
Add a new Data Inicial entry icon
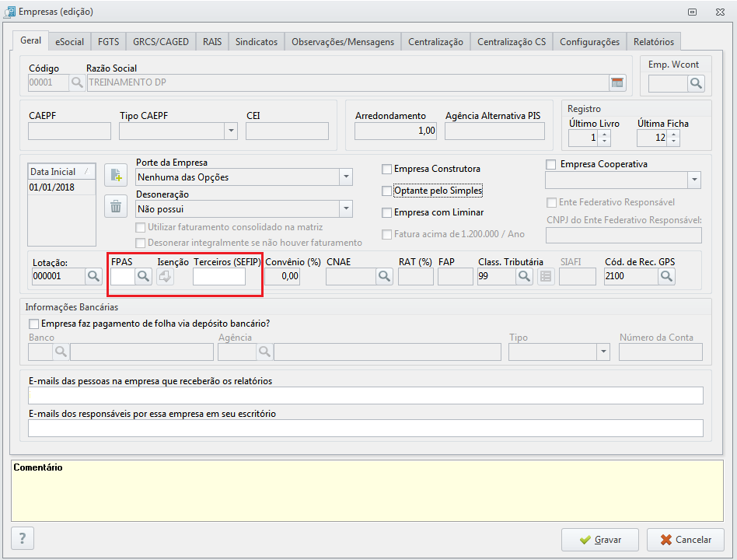click(116, 175)
